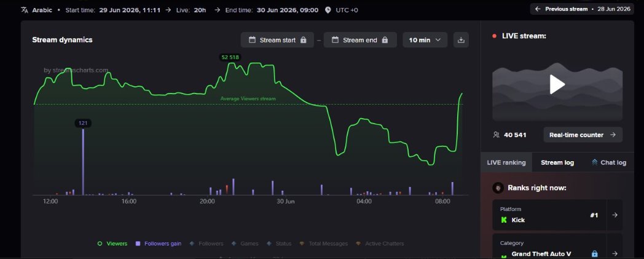This screenshot has width=644, height=259.
Task: Click the 40 541 live viewers count
Action: tap(515, 135)
